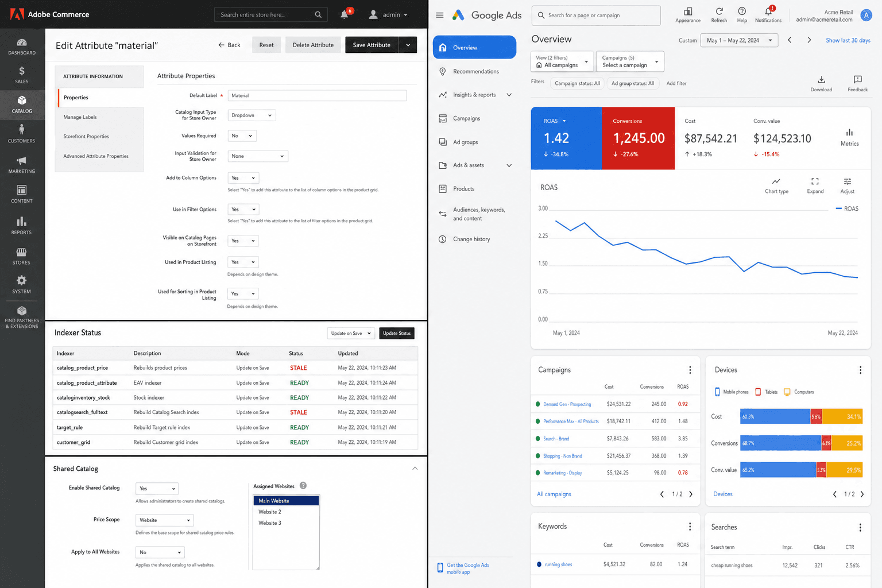Click Default Label input field
Screen dimensions: 882x588
[x=317, y=96]
